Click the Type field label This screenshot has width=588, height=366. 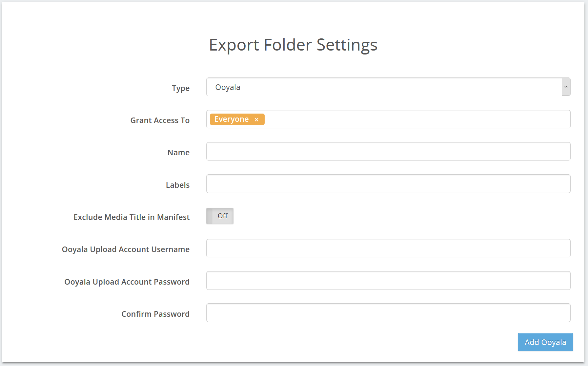pos(181,88)
